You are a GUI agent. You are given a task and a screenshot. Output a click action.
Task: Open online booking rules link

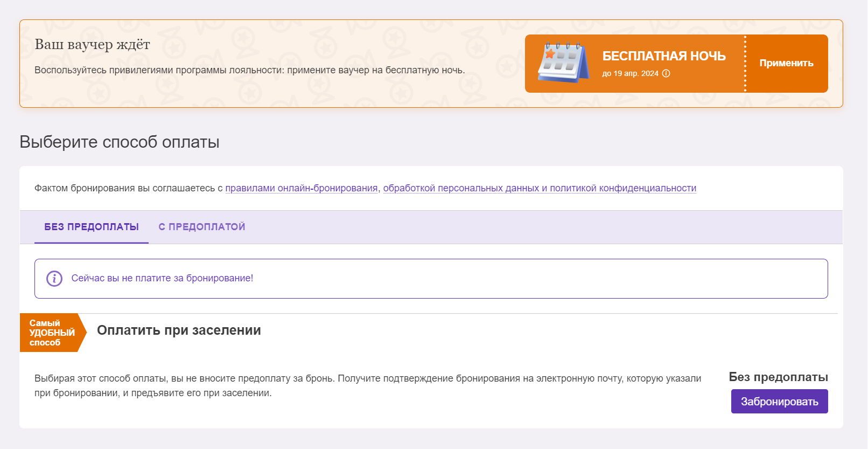click(x=302, y=188)
